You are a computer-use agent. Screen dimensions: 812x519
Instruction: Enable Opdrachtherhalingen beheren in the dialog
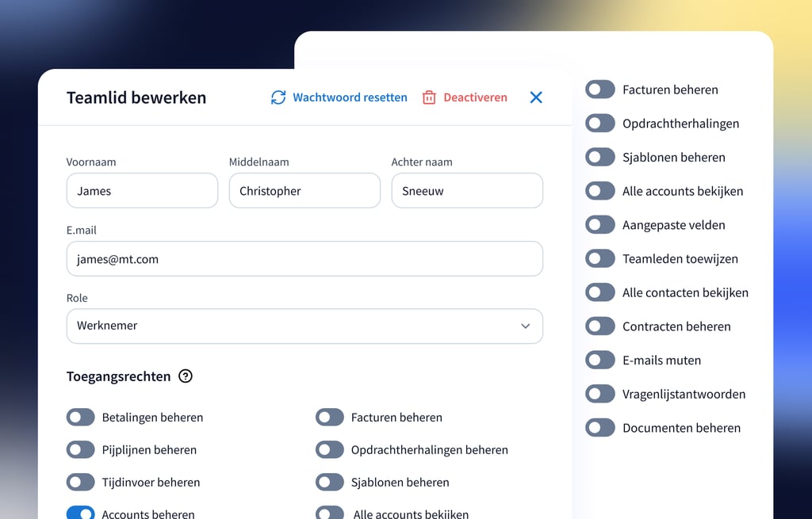[x=330, y=450]
